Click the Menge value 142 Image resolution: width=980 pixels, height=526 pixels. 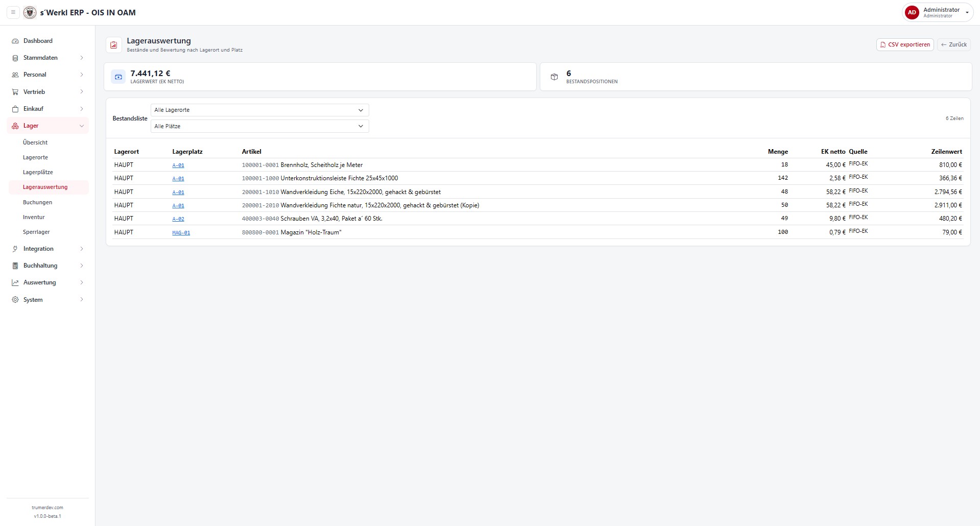click(783, 178)
